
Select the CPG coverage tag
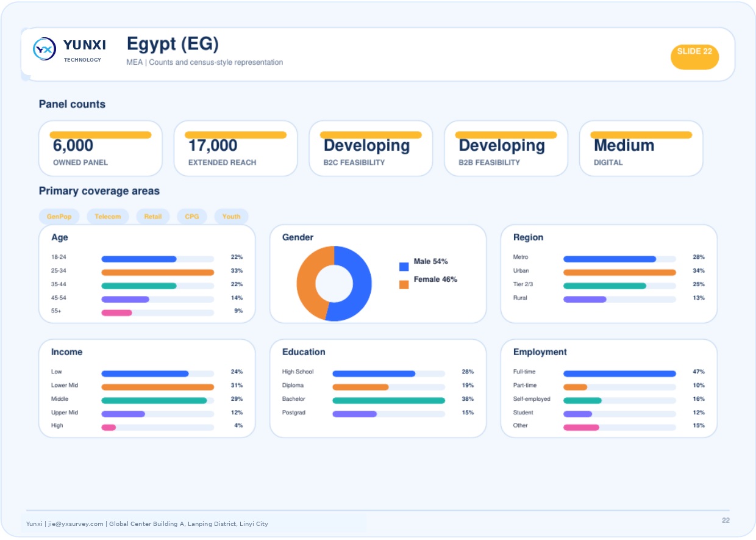192,217
